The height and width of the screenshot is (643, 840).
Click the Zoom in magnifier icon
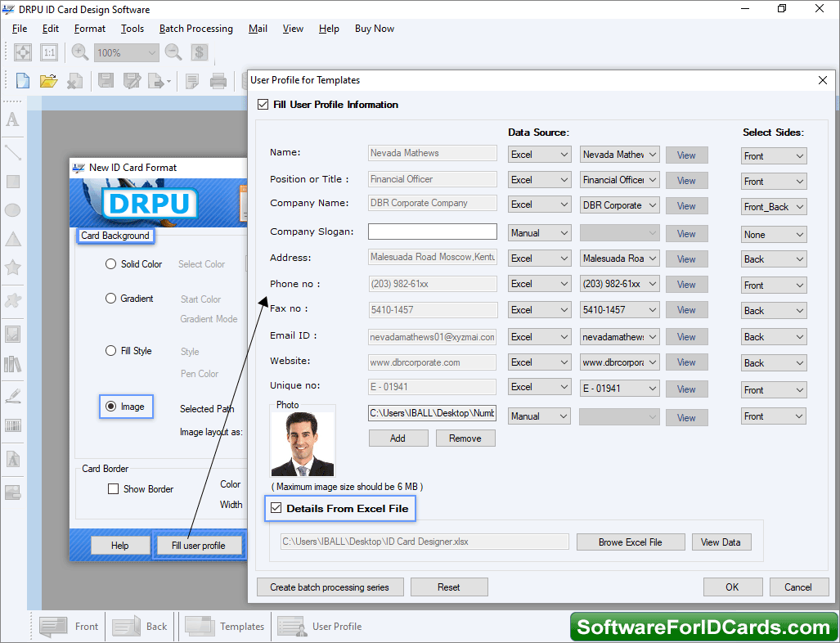pyautogui.click(x=80, y=52)
